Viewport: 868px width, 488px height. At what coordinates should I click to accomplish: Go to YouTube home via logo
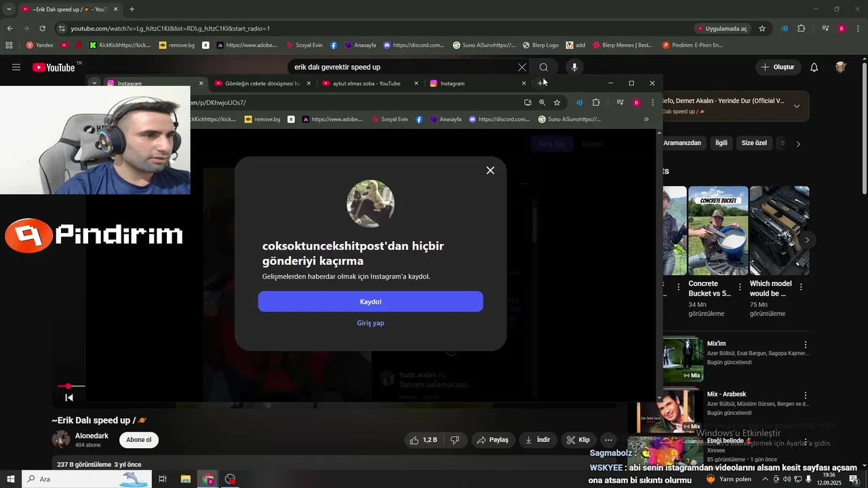click(x=54, y=67)
